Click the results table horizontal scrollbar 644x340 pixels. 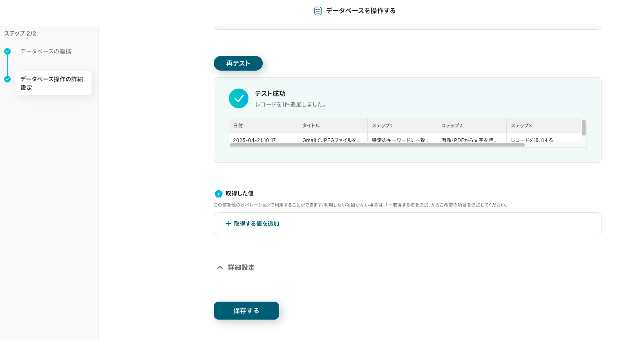click(377, 145)
